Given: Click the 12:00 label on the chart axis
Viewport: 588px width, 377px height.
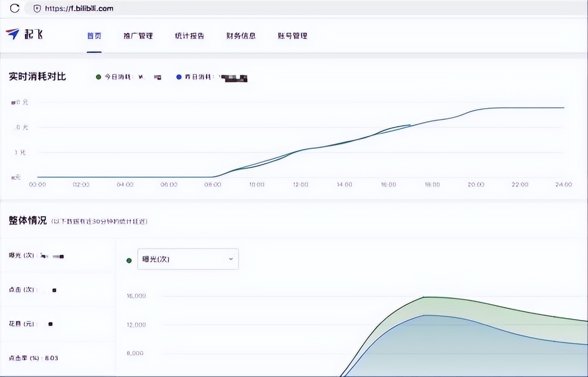Looking at the screenshot, I should pyautogui.click(x=301, y=184).
